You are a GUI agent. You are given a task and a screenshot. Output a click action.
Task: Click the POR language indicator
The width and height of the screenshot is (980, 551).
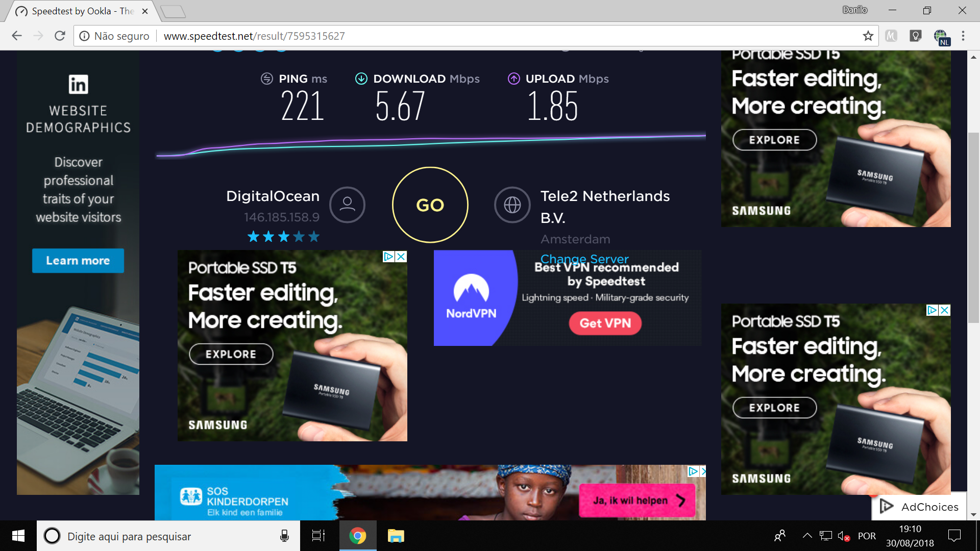pos(867,536)
